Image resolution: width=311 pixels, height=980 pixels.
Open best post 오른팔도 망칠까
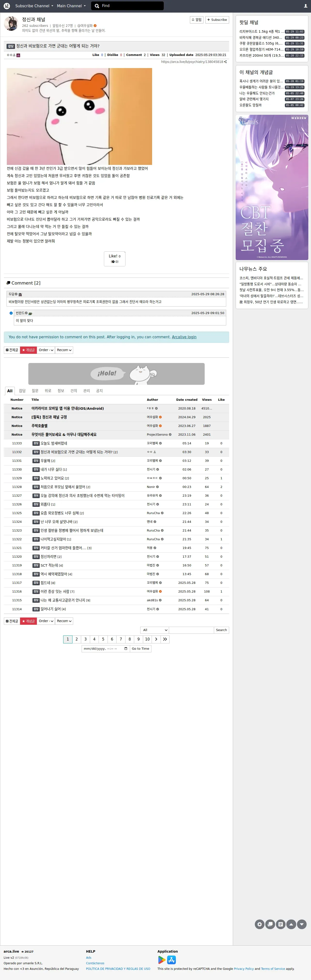tap(250, 105)
